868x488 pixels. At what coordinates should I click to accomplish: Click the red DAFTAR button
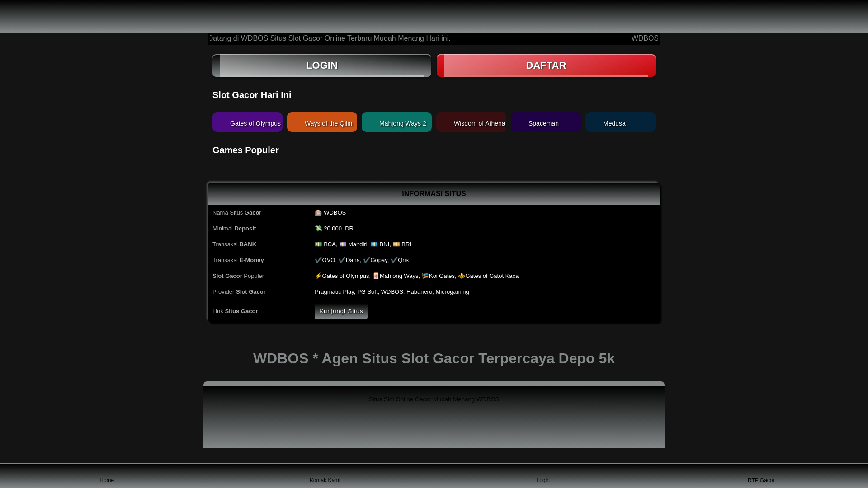pyautogui.click(x=546, y=66)
